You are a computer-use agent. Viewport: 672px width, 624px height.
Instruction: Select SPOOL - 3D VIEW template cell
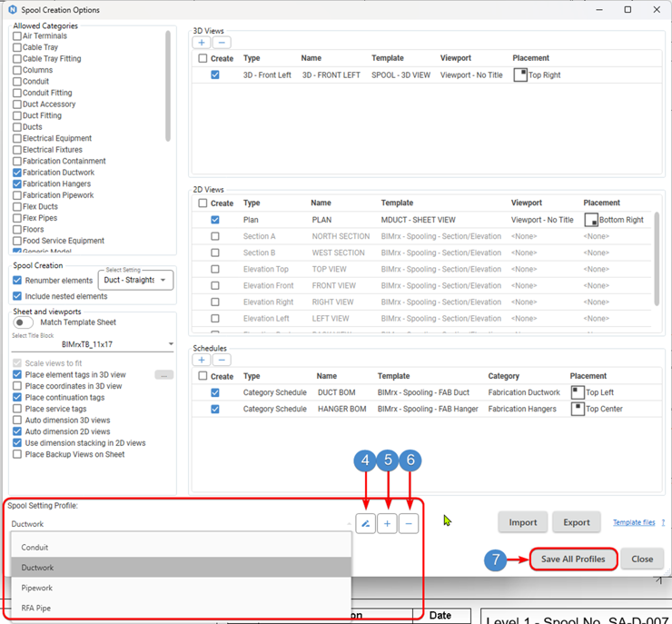(400, 75)
